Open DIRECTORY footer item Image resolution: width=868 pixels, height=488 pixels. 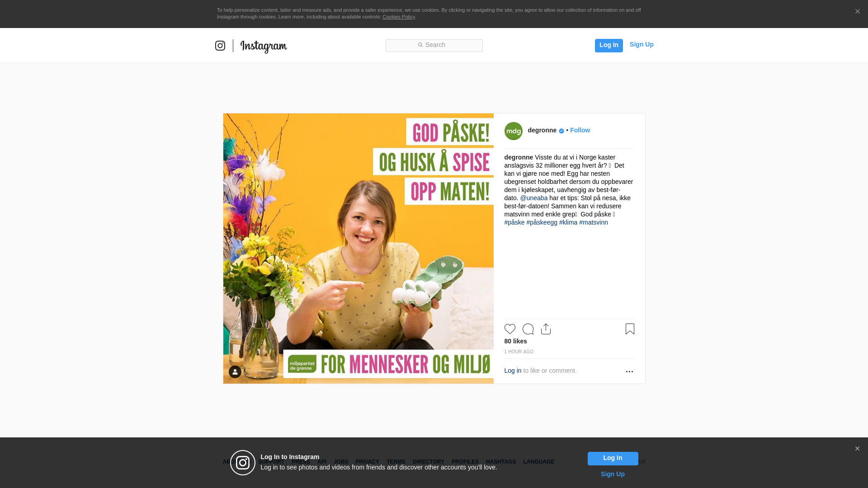428,462
